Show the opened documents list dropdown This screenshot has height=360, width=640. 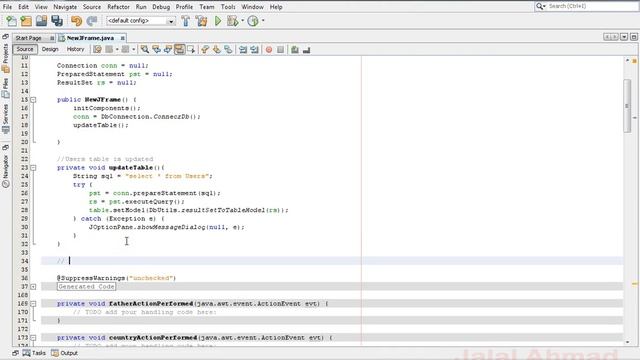[x=624, y=37]
